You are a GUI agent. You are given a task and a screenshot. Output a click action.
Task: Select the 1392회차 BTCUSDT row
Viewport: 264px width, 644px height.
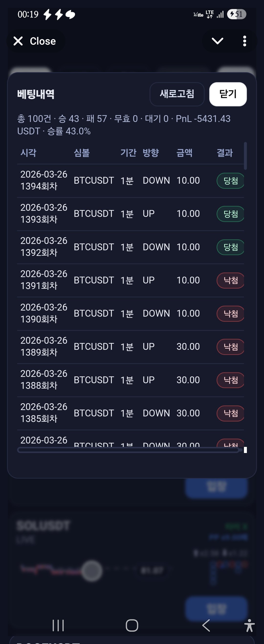pyautogui.click(x=130, y=247)
